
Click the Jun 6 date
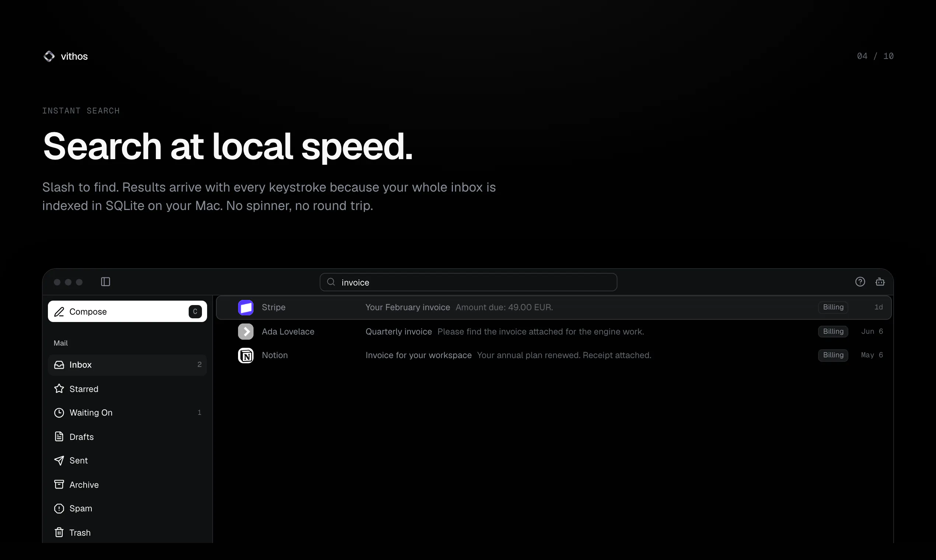click(872, 331)
